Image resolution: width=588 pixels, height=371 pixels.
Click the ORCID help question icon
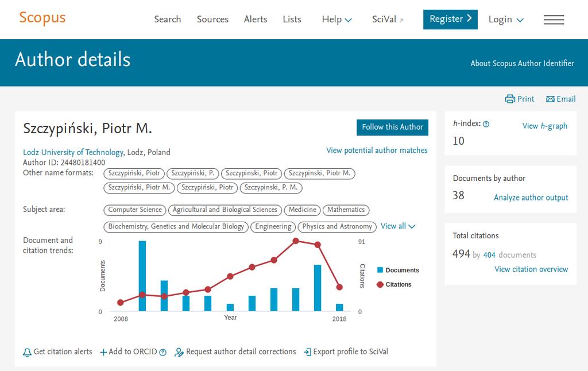point(163,352)
